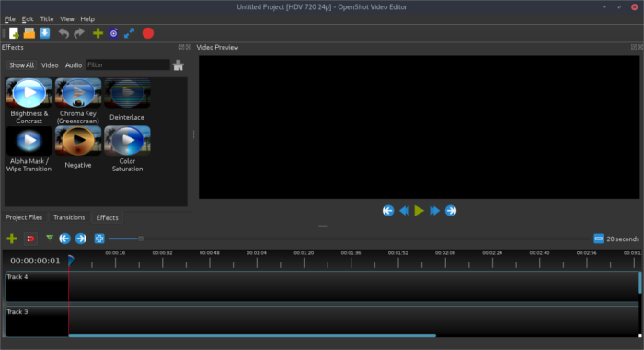Filter effects by Video

(50, 65)
